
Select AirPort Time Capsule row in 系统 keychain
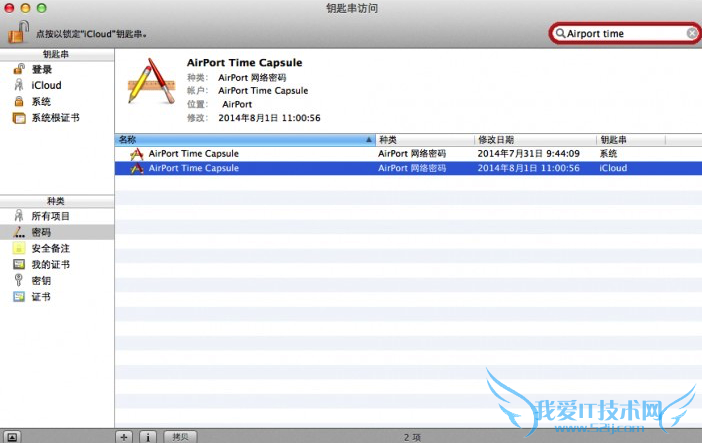pos(408,154)
